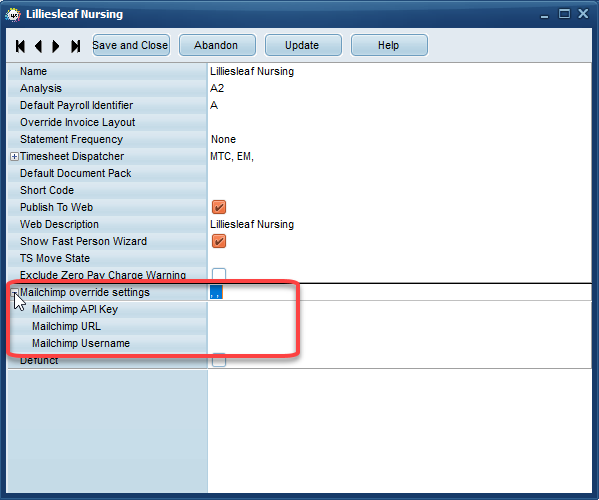
Task: Expand the Timesheet Dispatcher row
Action: [14, 157]
